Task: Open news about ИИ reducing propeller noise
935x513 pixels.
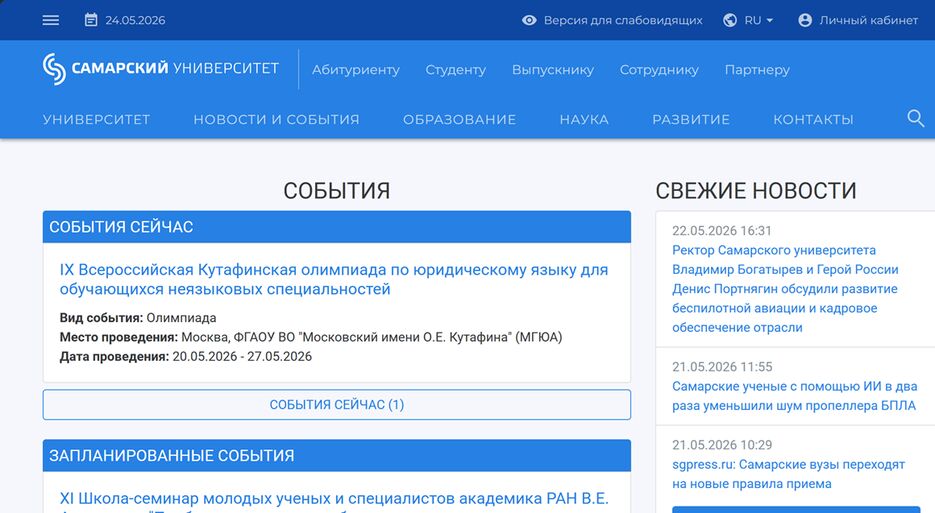Action: (794, 396)
